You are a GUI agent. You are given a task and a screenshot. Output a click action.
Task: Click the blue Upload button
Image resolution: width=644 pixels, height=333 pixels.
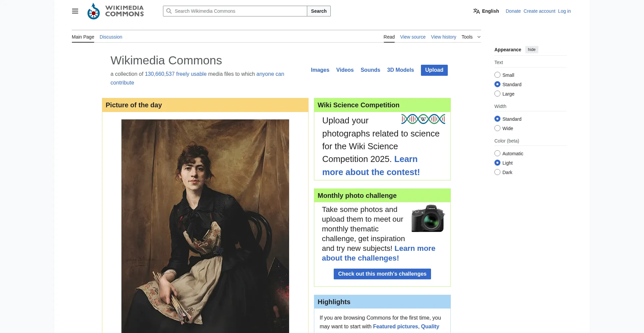click(434, 70)
